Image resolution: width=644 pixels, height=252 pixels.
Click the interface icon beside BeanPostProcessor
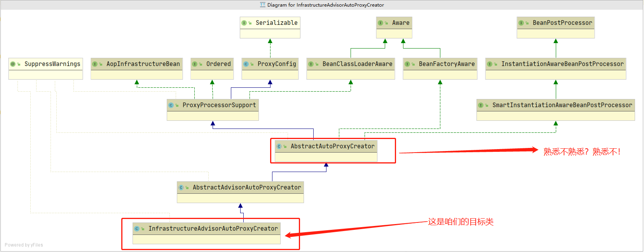(x=521, y=23)
